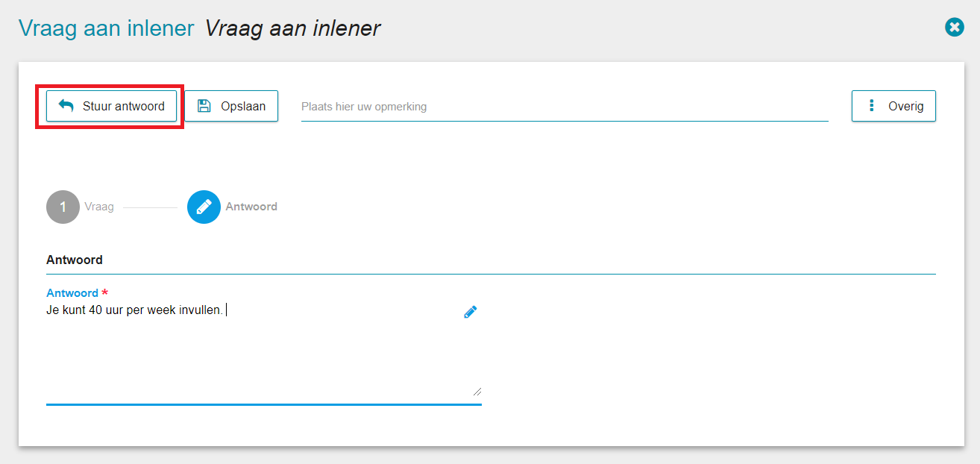Click the small pencil edit icon beside answer
980x464 pixels.
(x=470, y=313)
